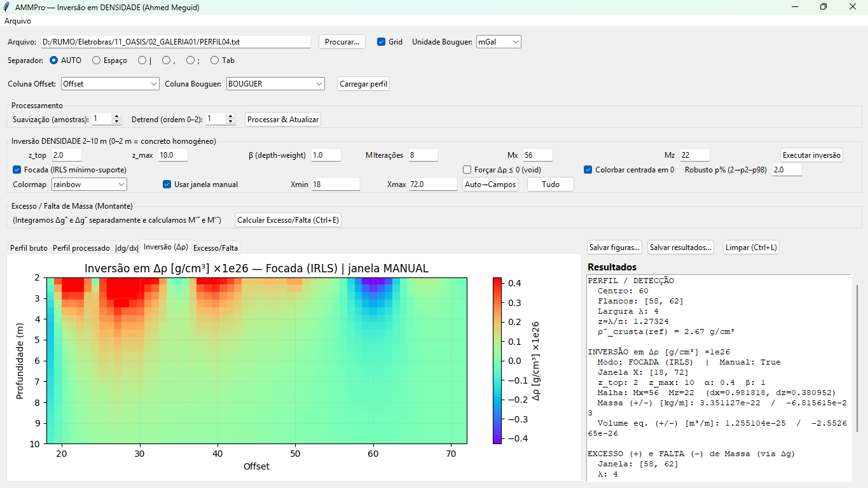This screenshot has width=868, height=488.
Task: Click the Arquivo file path field
Action: (x=176, y=42)
